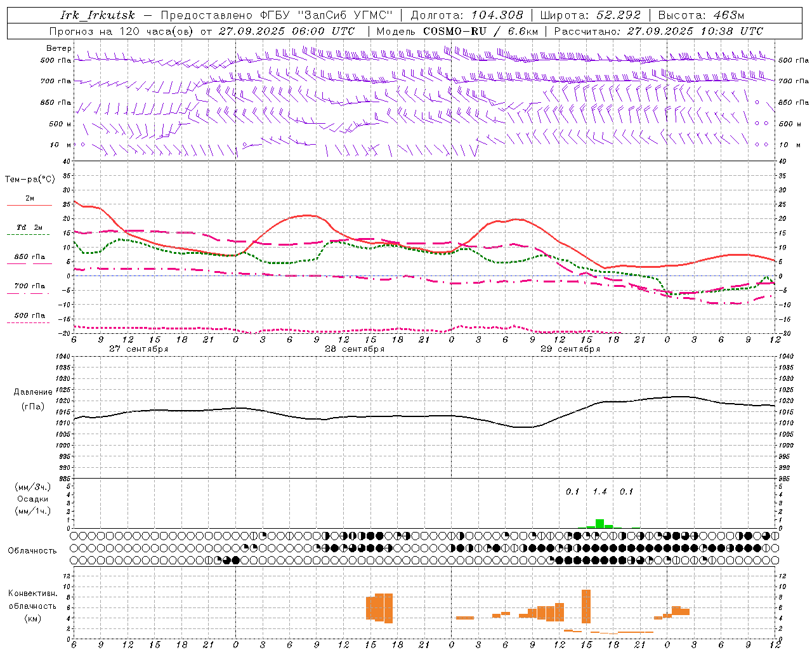Click the Давление pressure panel title

pyautogui.click(x=33, y=392)
